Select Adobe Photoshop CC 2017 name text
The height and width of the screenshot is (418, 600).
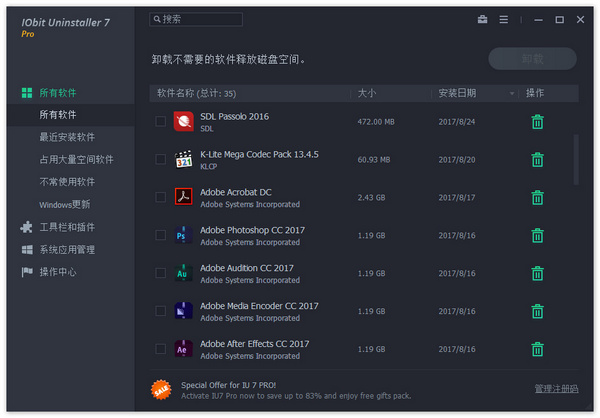click(x=253, y=230)
